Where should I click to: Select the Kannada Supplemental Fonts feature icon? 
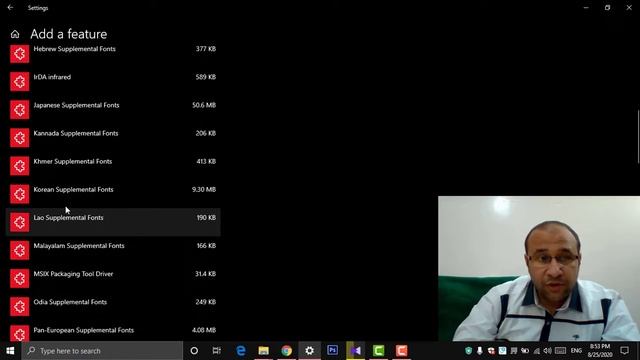[20, 138]
